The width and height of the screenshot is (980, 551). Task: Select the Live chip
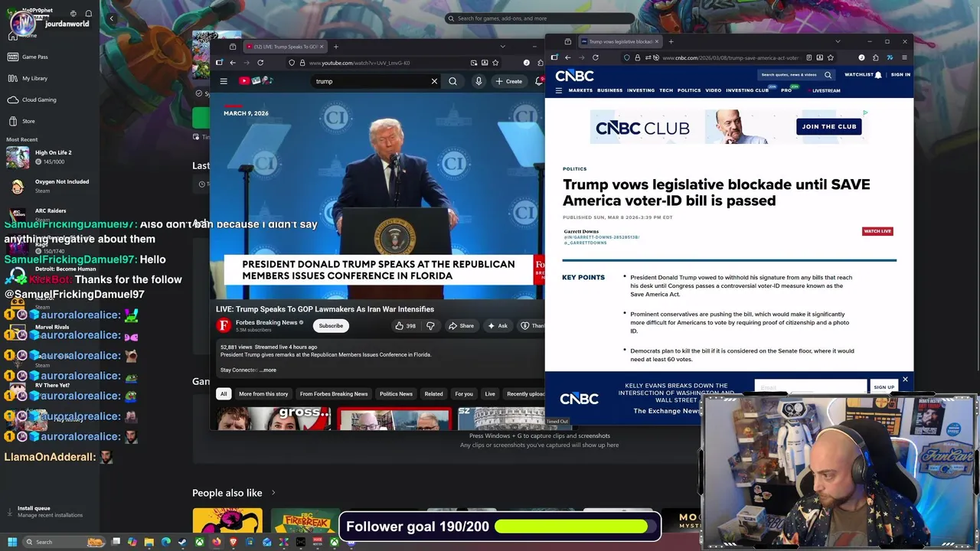490,394
